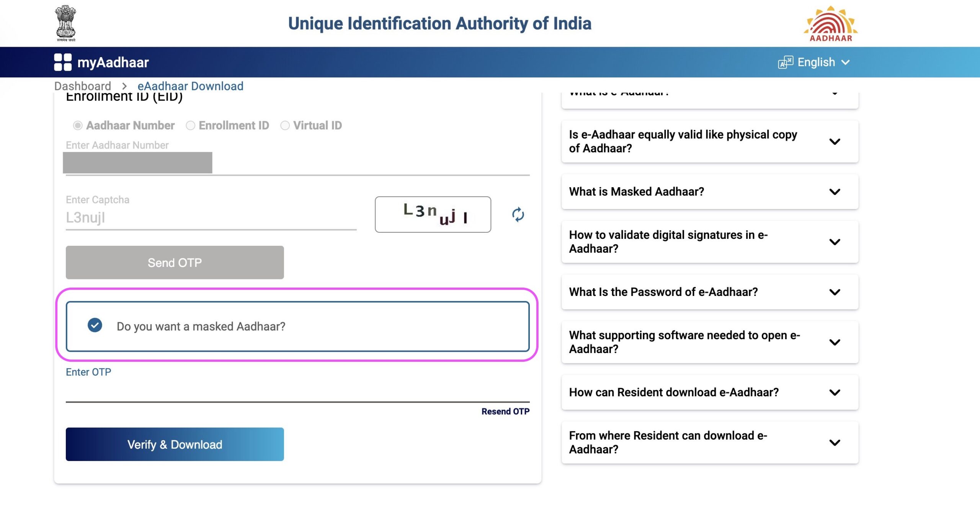Click the Send OTP button
Viewport: 980px width, 505px height.
click(174, 262)
